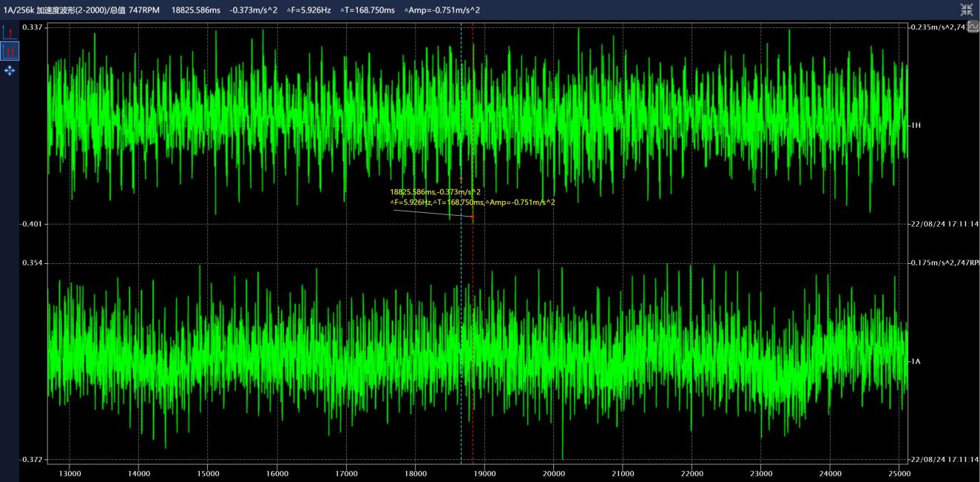Click the '747RPM' value in header
This screenshot has height=482, width=980.
144,10
